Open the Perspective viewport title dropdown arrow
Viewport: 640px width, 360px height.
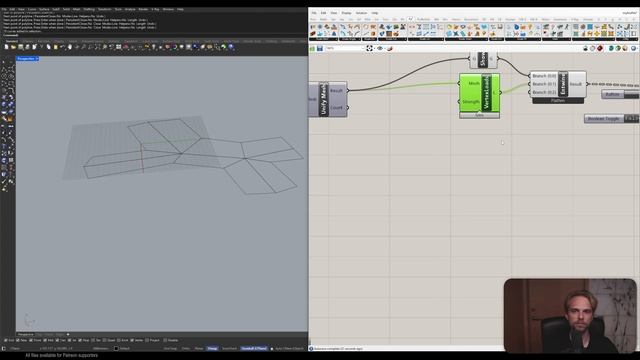(x=37, y=59)
